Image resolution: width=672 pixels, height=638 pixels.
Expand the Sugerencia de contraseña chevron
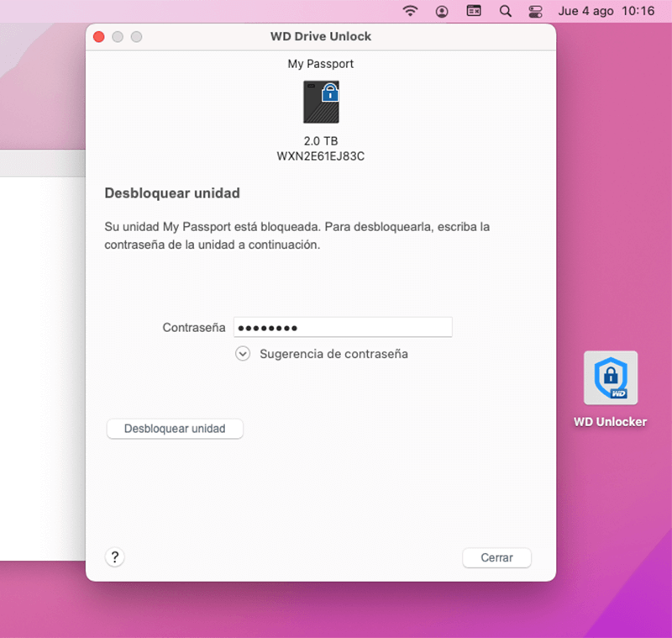243,354
